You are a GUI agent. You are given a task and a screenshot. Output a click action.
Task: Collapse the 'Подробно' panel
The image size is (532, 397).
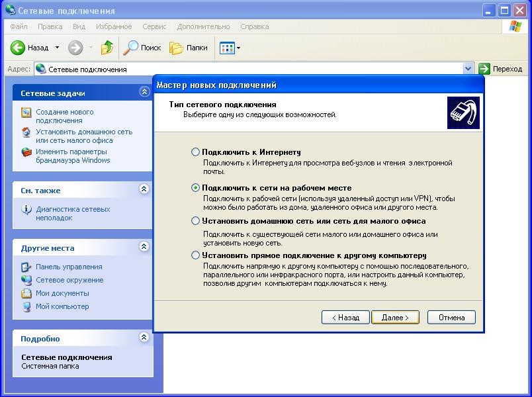144,337
